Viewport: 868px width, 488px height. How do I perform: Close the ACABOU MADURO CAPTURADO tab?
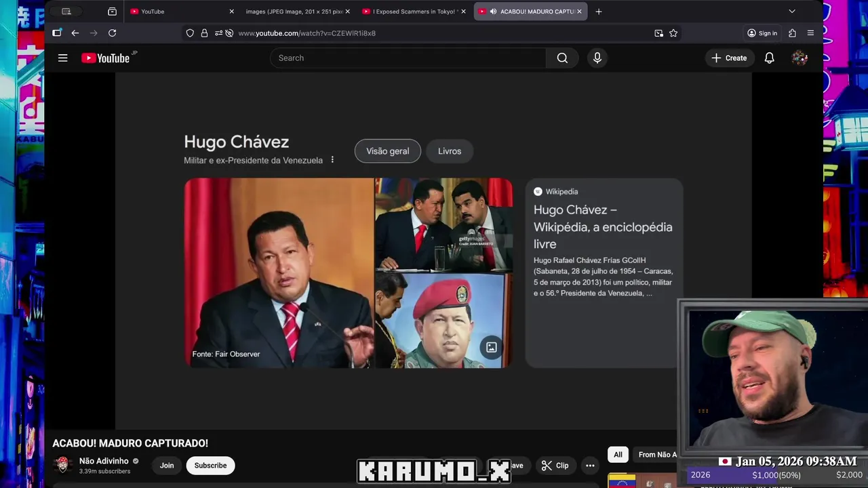[x=579, y=12]
